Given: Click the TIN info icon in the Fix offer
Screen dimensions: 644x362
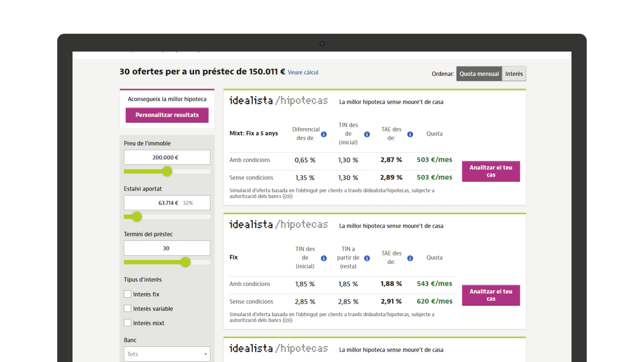Looking at the screenshot, I should coord(324,258).
